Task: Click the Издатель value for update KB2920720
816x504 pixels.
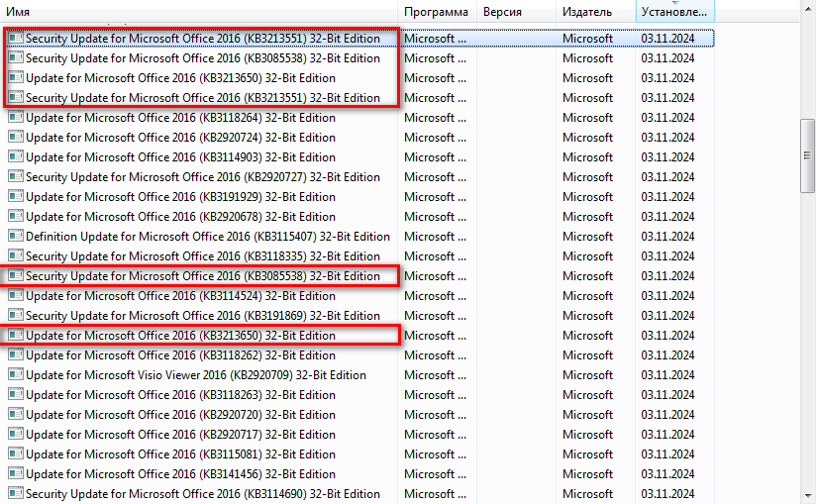Action: click(x=587, y=415)
